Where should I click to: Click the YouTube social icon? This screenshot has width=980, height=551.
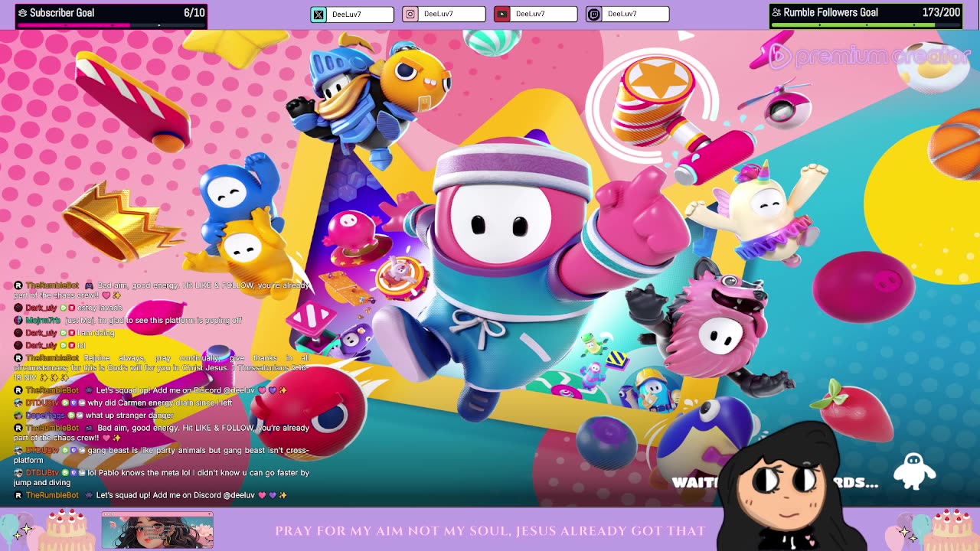click(502, 14)
